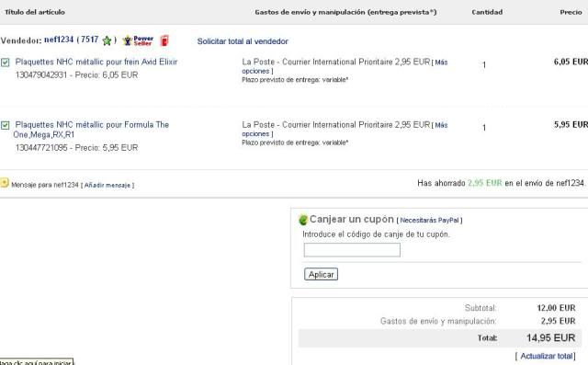The width and height of the screenshot is (588, 365).
Task: Click the Power Seller badge icon
Action: click(139, 40)
